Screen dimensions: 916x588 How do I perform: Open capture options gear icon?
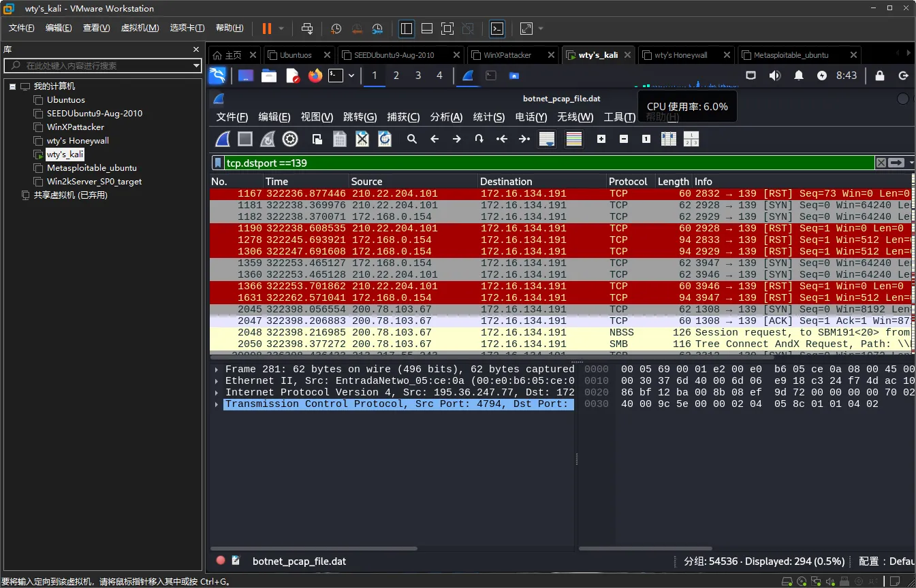point(290,140)
